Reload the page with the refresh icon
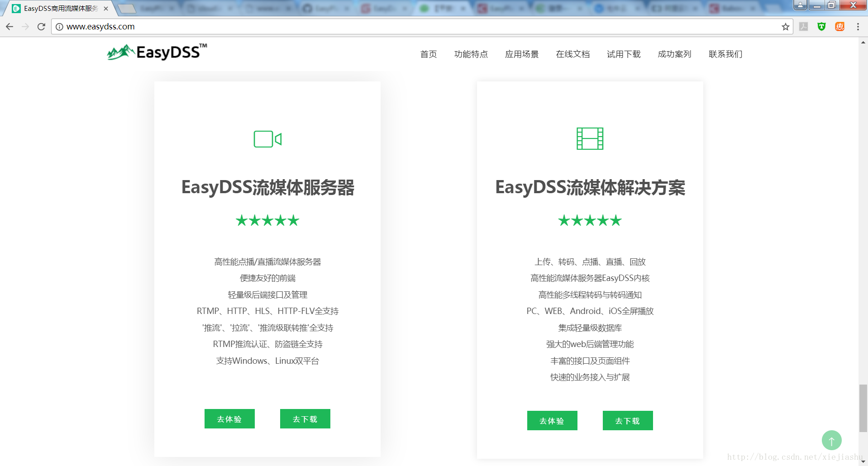Image resolution: width=868 pixels, height=466 pixels. (x=41, y=27)
